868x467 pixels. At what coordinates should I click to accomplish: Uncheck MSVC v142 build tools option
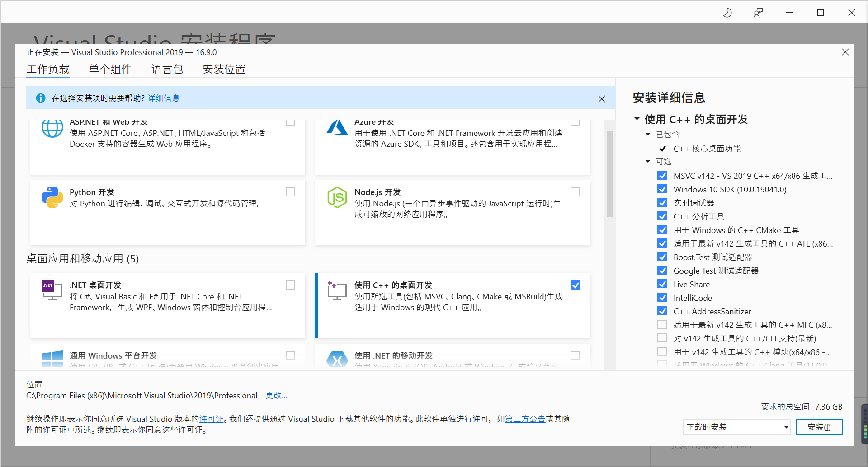click(662, 175)
